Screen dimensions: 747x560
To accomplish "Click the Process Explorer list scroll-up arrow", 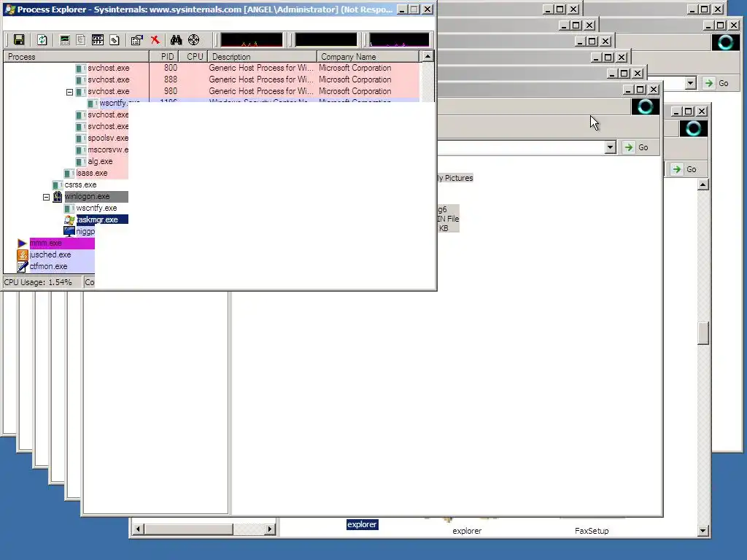I will (427, 57).
